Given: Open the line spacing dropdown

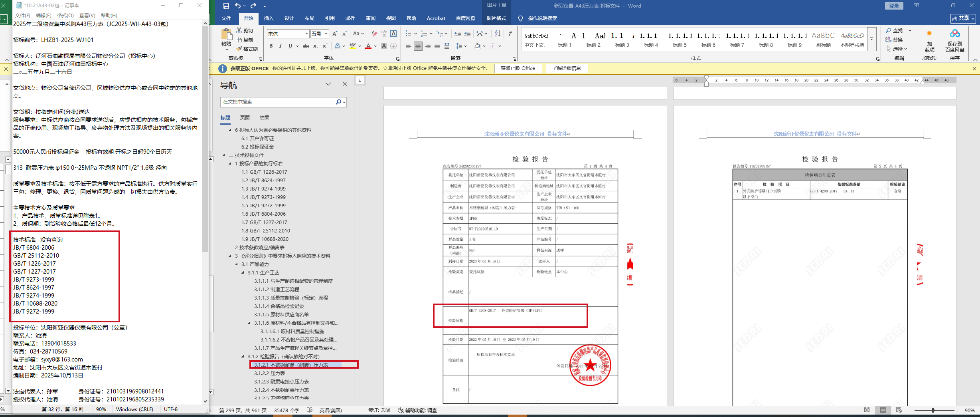Looking at the screenshot, I should coord(462,46).
